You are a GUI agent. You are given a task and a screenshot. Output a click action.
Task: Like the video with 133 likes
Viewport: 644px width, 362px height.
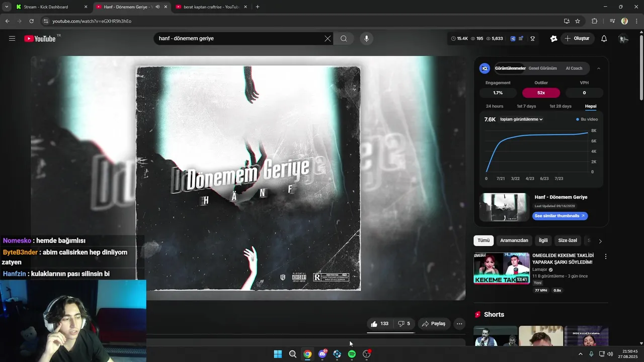pos(379,324)
